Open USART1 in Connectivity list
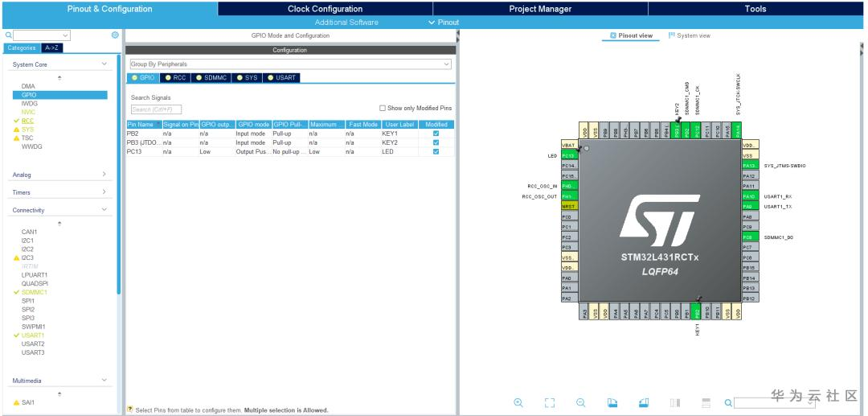868x416 pixels. coord(33,335)
